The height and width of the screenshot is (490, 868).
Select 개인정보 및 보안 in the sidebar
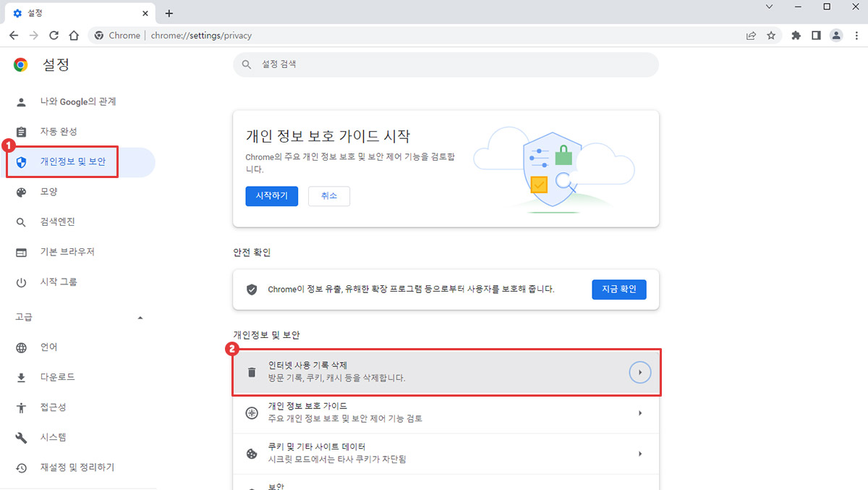(x=72, y=162)
